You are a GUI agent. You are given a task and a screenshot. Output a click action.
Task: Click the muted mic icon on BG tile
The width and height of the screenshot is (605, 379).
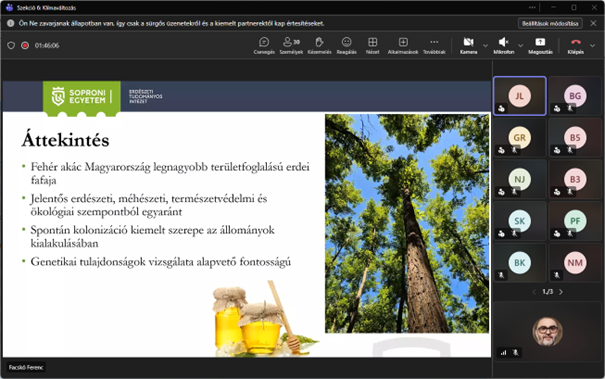click(x=570, y=108)
